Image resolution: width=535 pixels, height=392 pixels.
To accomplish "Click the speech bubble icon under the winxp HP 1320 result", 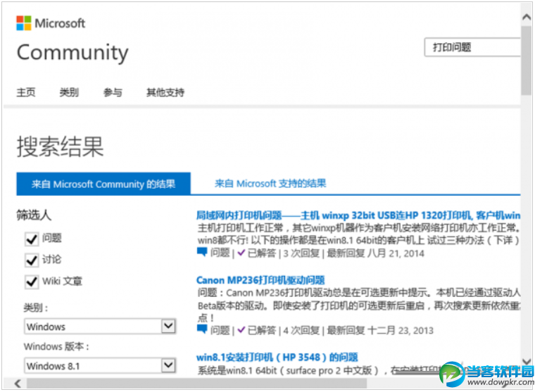I will [x=202, y=253].
